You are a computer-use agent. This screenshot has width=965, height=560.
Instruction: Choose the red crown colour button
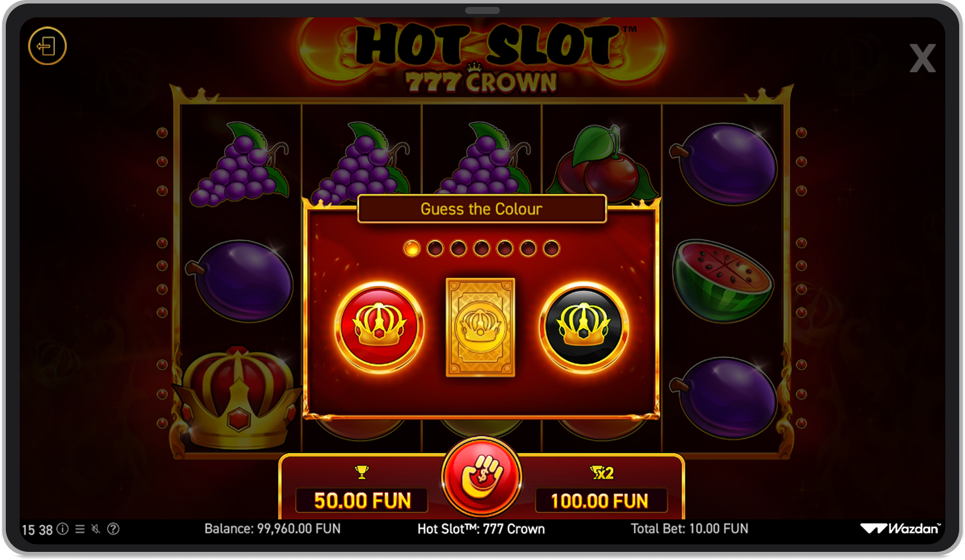[380, 327]
